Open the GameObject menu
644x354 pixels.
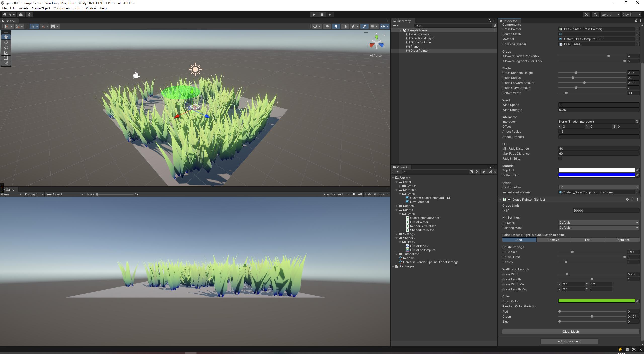[41, 8]
